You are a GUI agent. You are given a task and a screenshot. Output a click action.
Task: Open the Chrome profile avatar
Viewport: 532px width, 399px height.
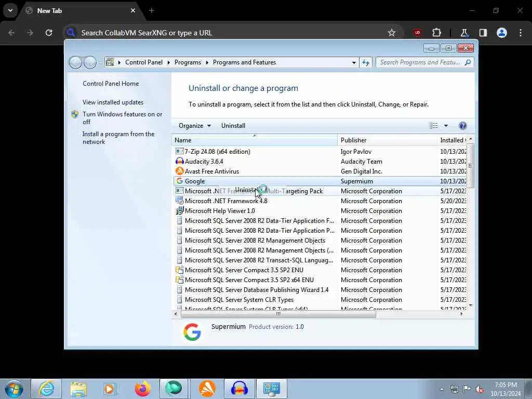tap(502, 33)
